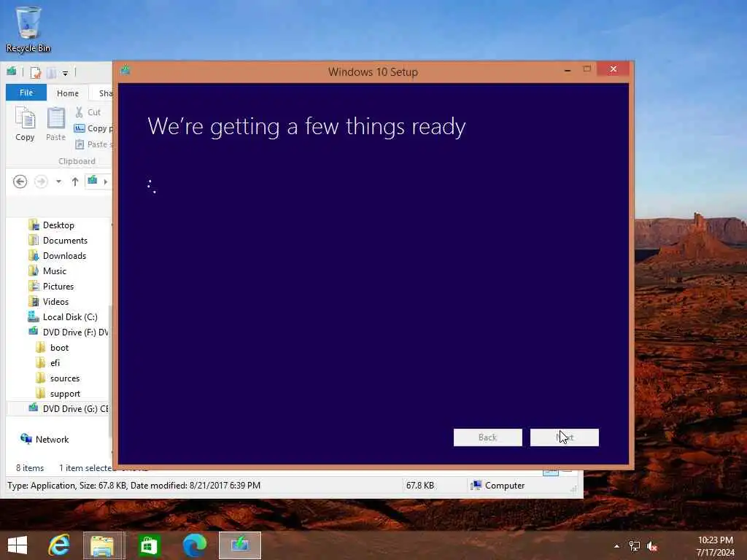
Task: Select Local Disk (C:) in navigation pane
Action: point(69,316)
